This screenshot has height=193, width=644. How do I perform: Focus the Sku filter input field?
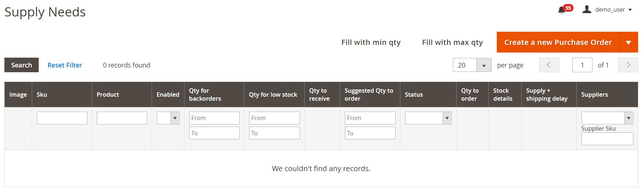pos(62,118)
